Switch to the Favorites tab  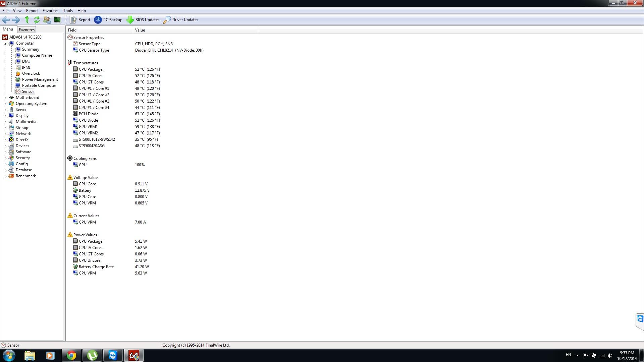(26, 30)
